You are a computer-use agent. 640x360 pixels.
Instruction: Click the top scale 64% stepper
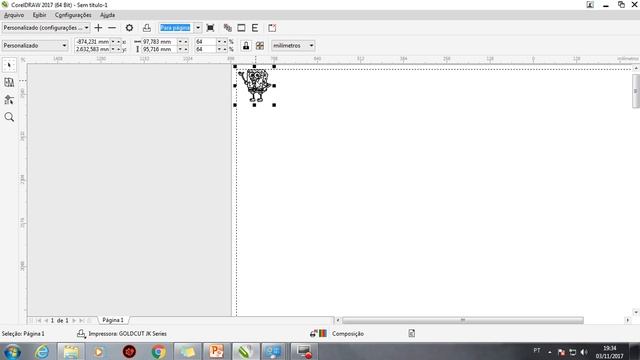pos(222,42)
